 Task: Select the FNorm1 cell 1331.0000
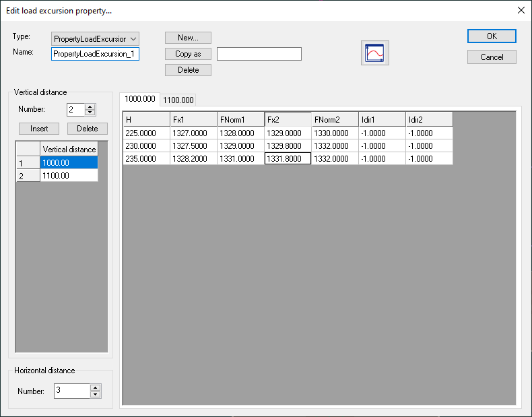[x=240, y=158]
